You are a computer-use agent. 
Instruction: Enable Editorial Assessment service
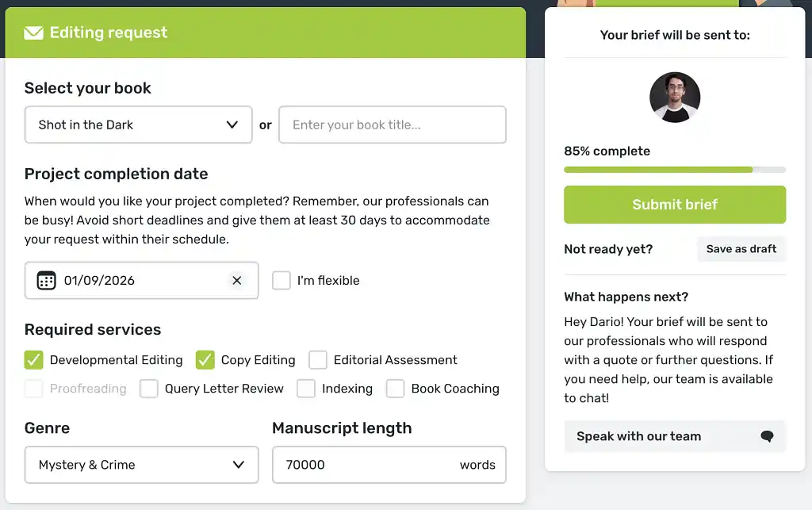point(318,360)
